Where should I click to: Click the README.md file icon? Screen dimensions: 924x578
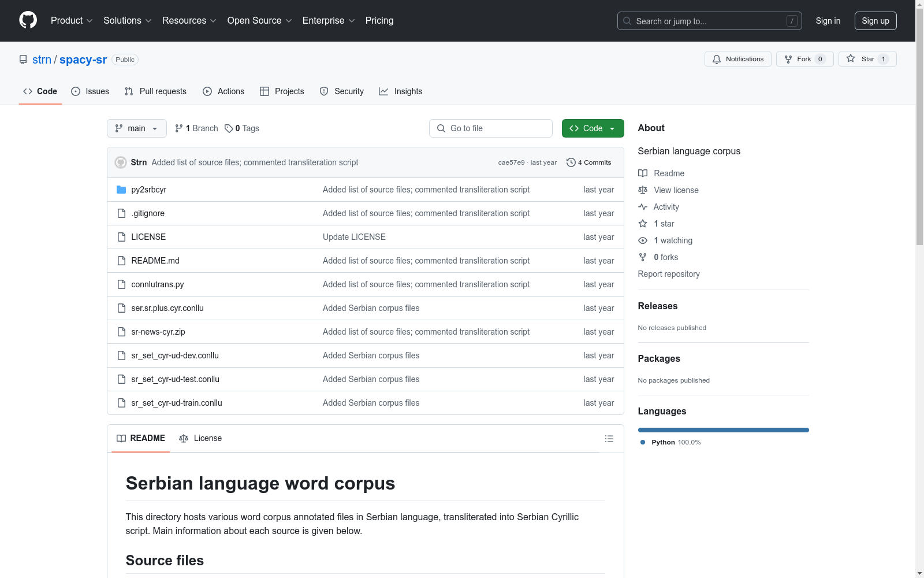pyautogui.click(x=121, y=261)
